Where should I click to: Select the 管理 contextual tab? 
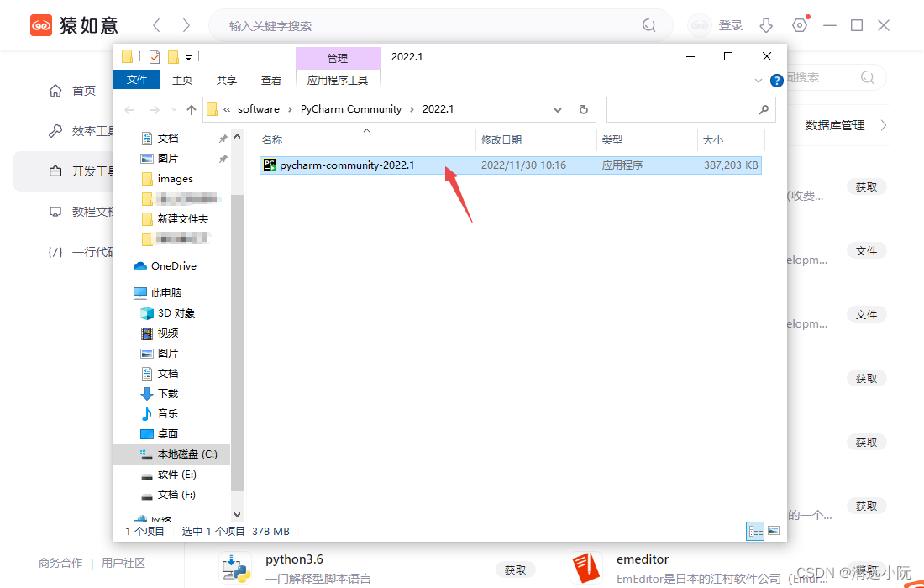coord(338,58)
